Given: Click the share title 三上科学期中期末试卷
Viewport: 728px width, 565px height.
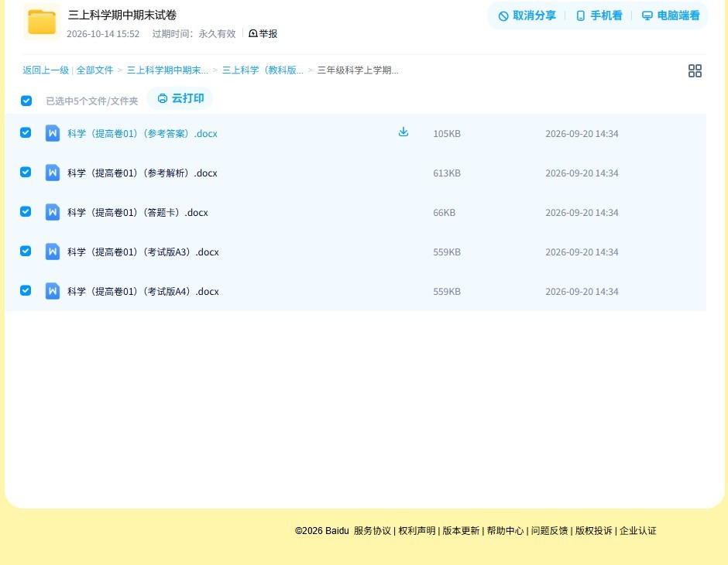Looking at the screenshot, I should click(x=122, y=15).
